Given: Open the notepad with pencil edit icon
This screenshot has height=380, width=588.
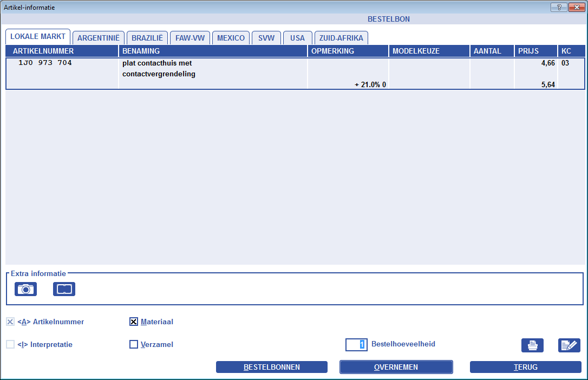Looking at the screenshot, I should 569,345.
